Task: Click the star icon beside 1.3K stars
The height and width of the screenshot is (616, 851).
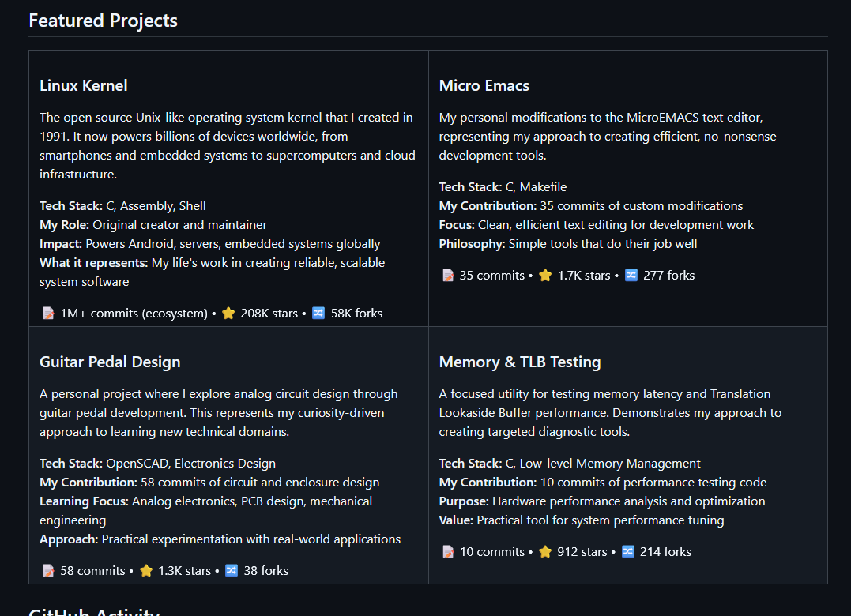Action: pos(146,571)
